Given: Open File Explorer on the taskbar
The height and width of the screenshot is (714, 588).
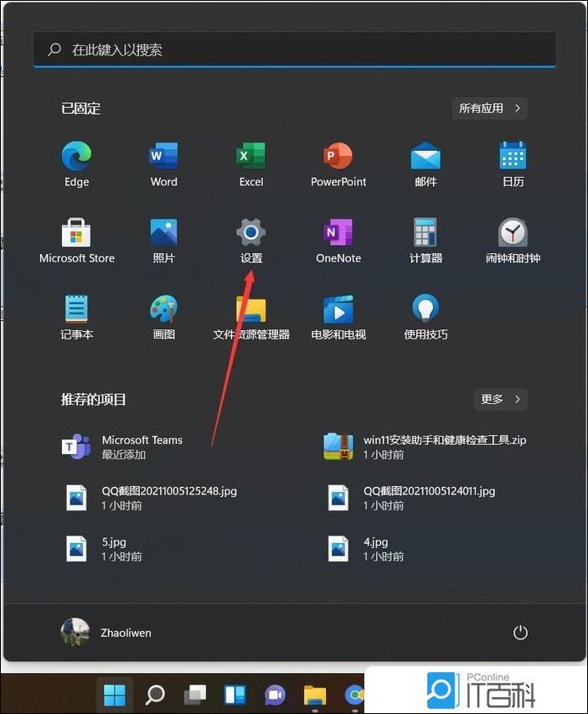Looking at the screenshot, I should tap(315, 695).
